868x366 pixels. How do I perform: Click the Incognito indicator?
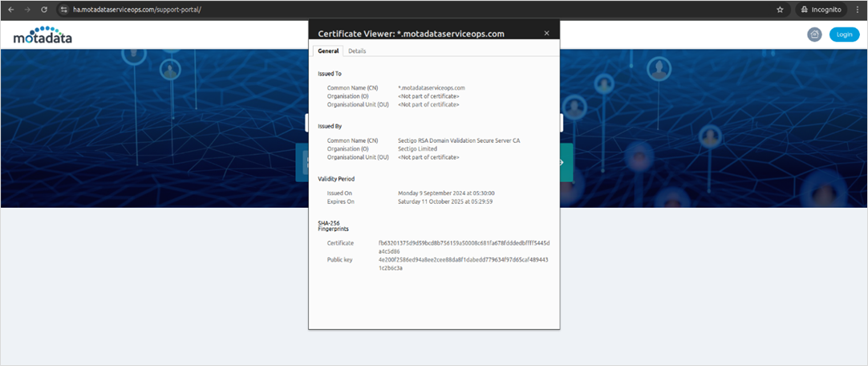click(821, 10)
